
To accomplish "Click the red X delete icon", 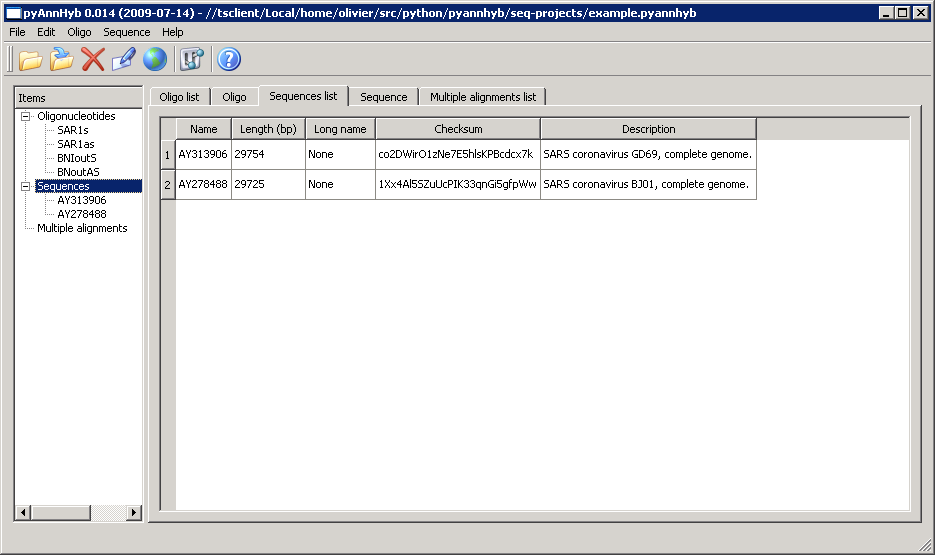I will tap(93, 60).
